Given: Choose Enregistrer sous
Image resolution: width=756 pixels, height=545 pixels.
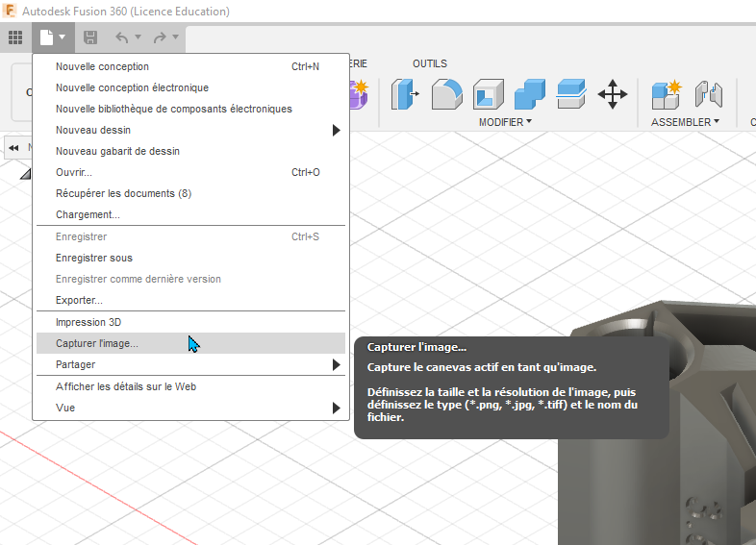Looking at the screenshot, I should [x=191, y=258].
